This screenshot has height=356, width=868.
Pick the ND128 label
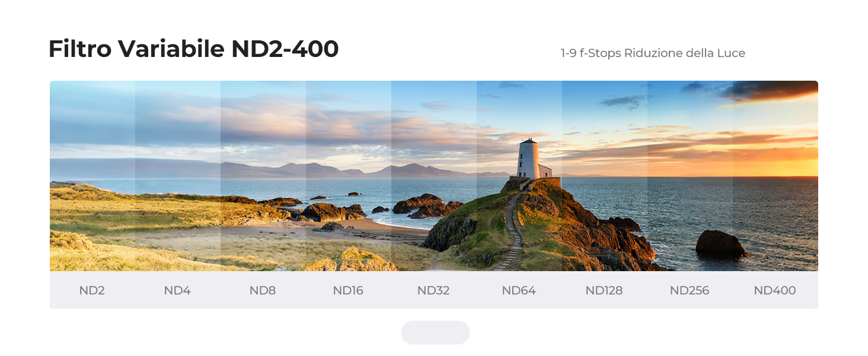point(604,291)
